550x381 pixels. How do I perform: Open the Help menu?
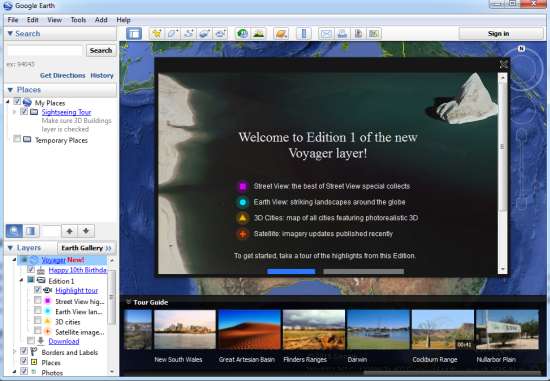pos(123,20)
